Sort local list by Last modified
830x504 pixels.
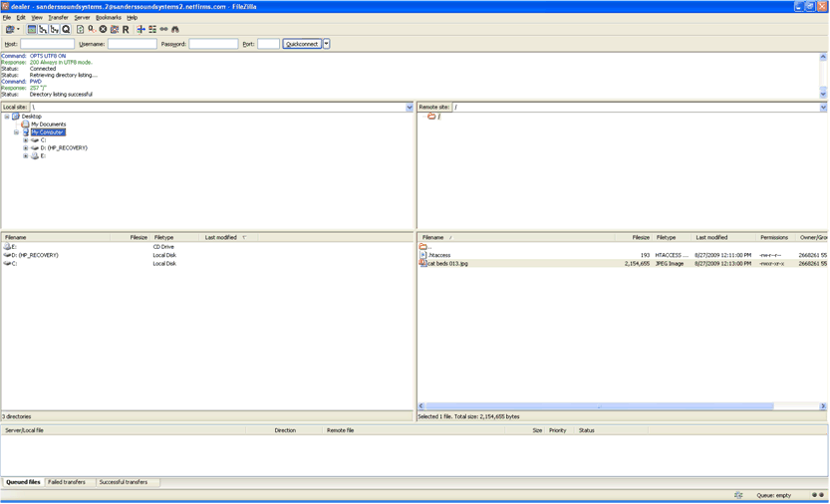[x=228, y=238]
